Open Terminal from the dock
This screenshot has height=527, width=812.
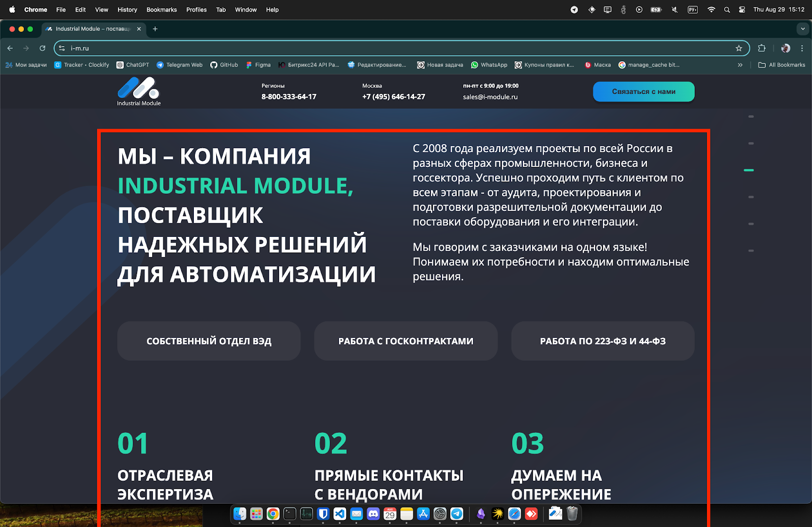tap(290, 514)
